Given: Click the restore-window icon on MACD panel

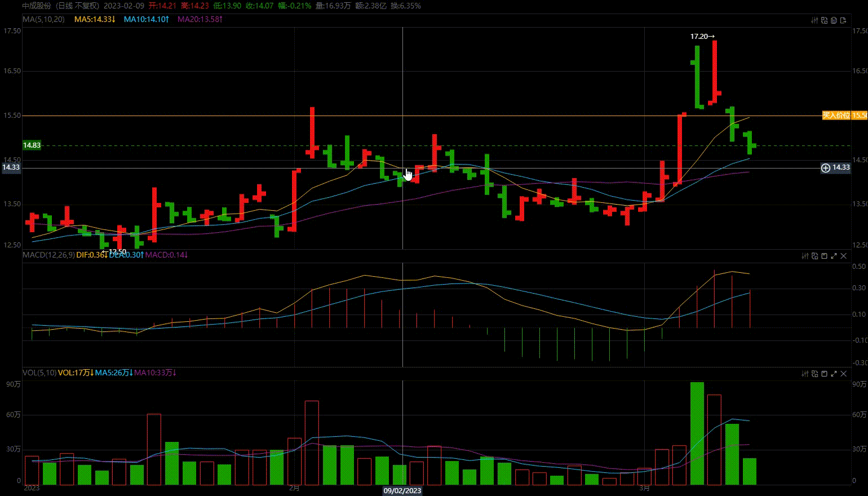Looking at the screenshot, I should (x=824, y=256).
